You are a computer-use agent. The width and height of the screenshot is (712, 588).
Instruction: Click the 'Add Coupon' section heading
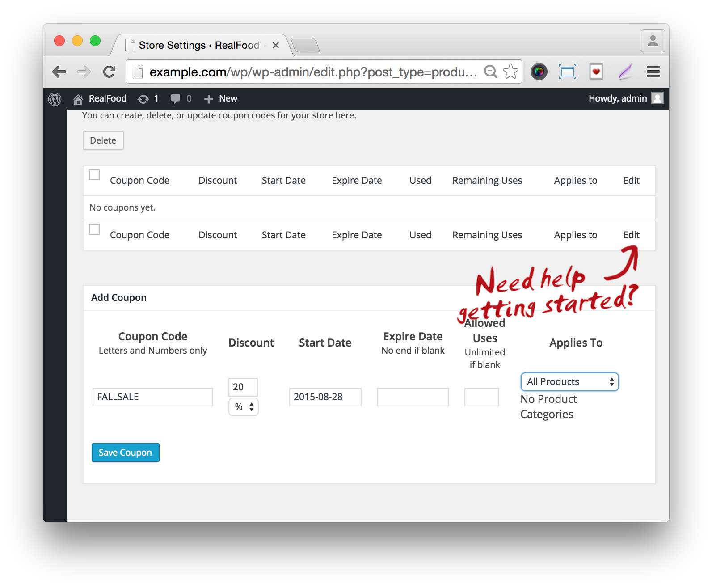click(119, 298)
